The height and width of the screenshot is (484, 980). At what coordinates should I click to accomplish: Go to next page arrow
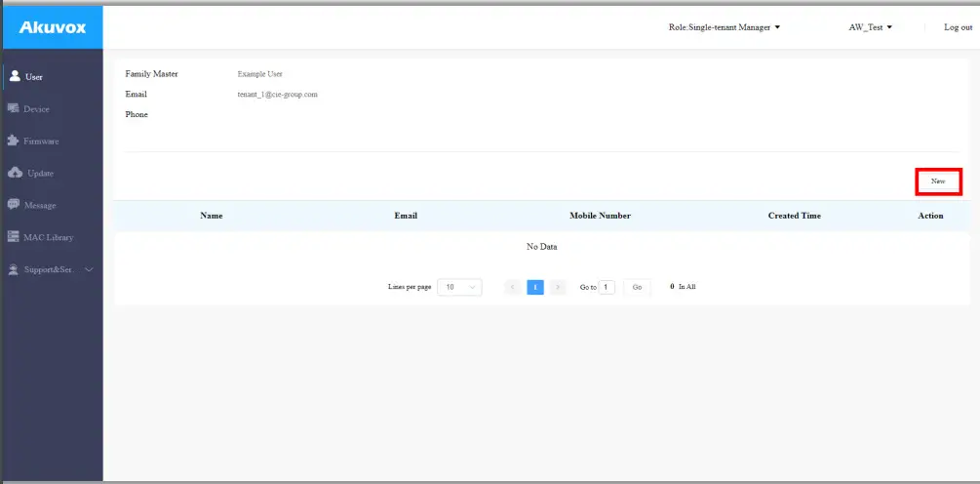pos(558,287)
